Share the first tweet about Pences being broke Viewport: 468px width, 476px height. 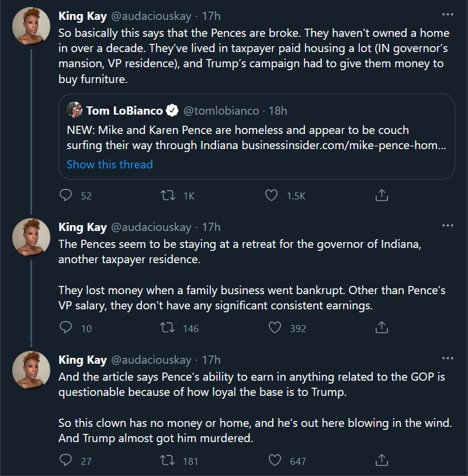coord(382,195)
